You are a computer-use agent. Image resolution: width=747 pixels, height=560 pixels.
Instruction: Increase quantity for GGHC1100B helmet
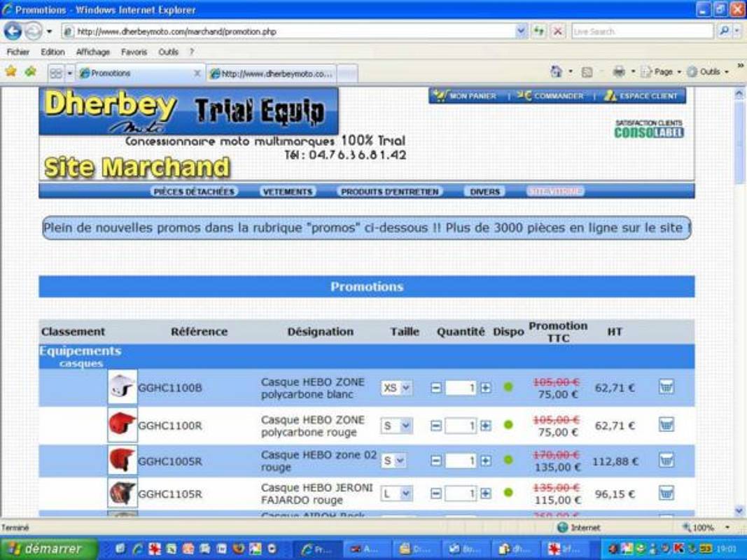(x=485, y=388)
